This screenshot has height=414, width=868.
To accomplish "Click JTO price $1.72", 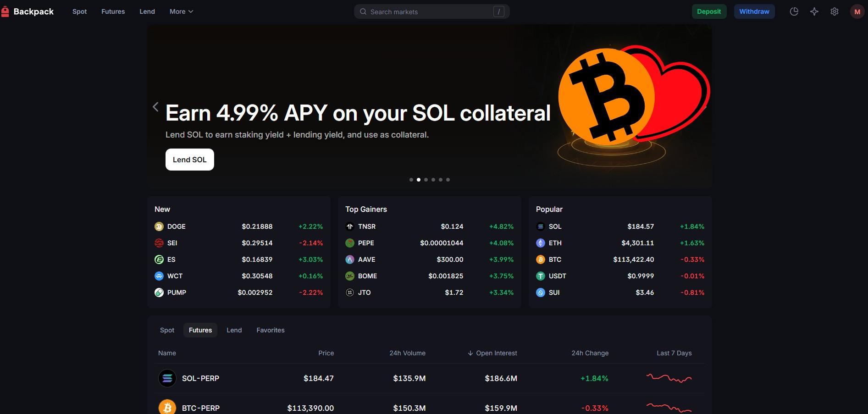I will (454, 293).
